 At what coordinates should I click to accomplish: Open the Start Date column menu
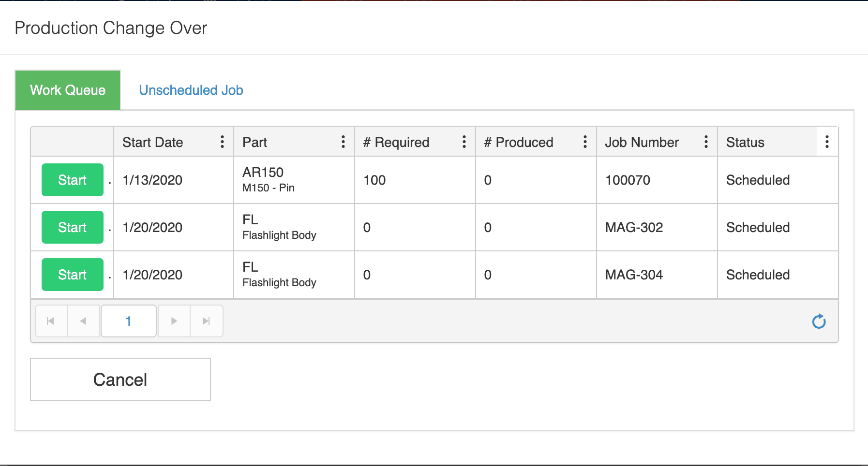coord(222,142)
